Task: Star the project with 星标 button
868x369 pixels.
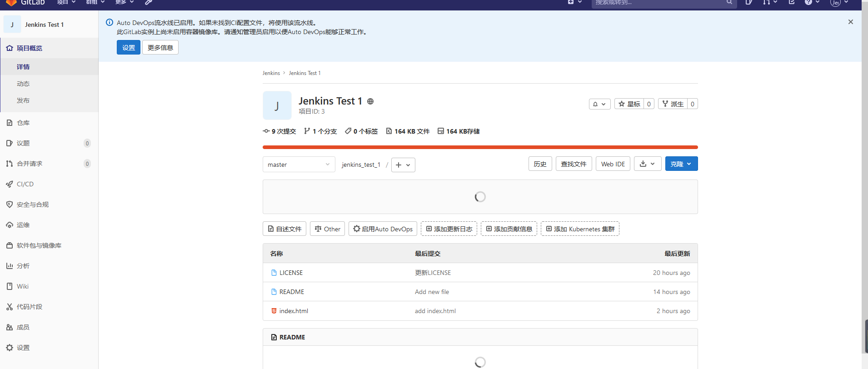Action: pyautogui.click(x=629, y=104)
